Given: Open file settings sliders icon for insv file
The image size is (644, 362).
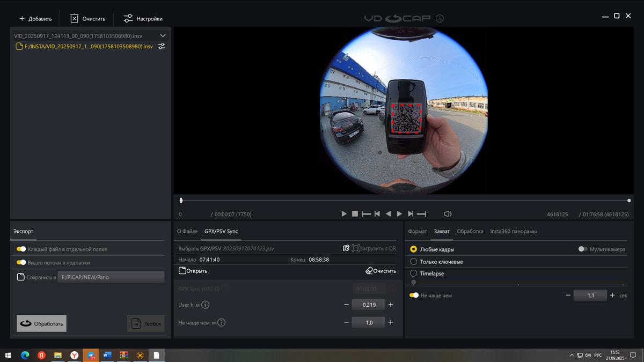Looking at the screenshot, I should pos(162,47).
